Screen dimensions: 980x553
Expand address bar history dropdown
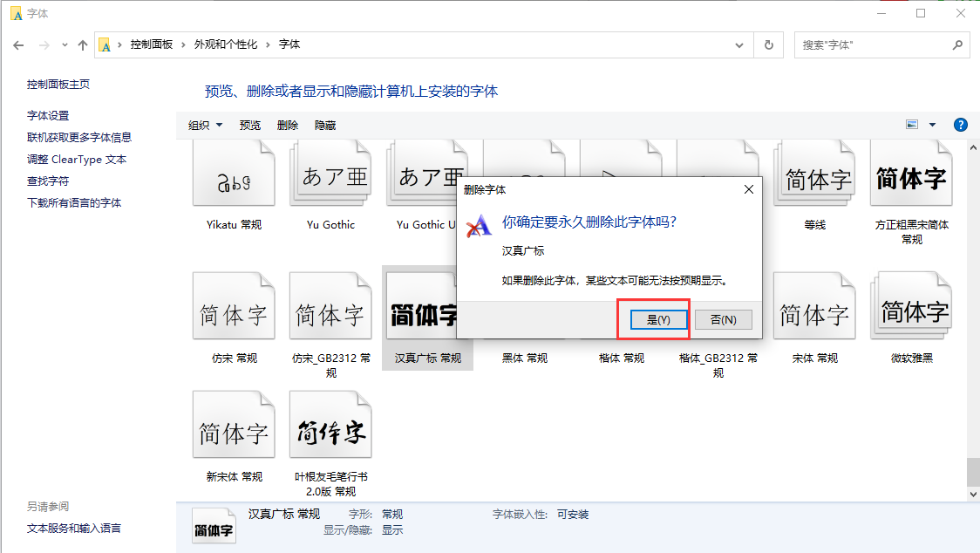point(739,45)
